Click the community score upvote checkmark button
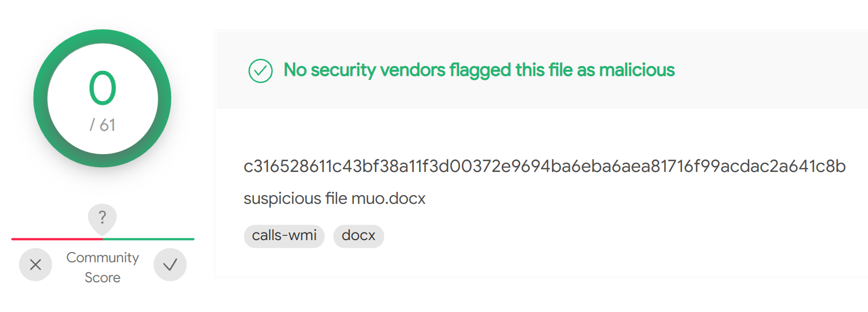Viewport: 868px width, 312px height. [170, 264]
